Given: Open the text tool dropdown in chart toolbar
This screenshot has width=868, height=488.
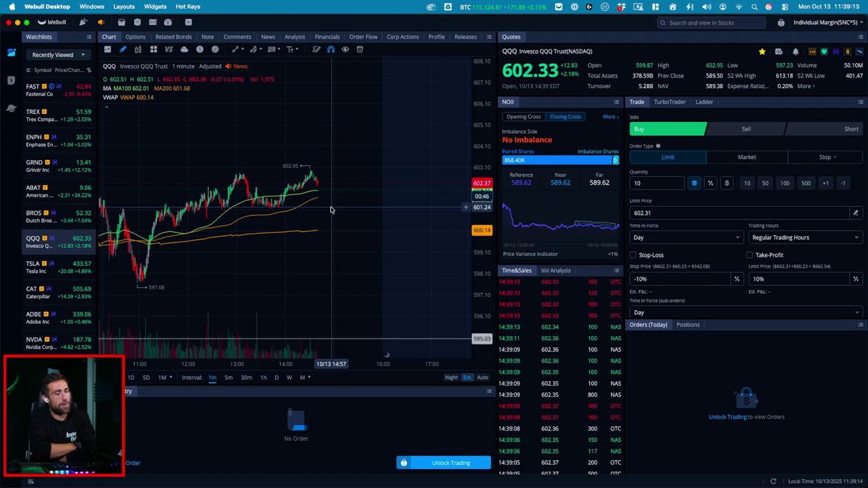Looking at the screenshot, I should [x=291, y=49].
